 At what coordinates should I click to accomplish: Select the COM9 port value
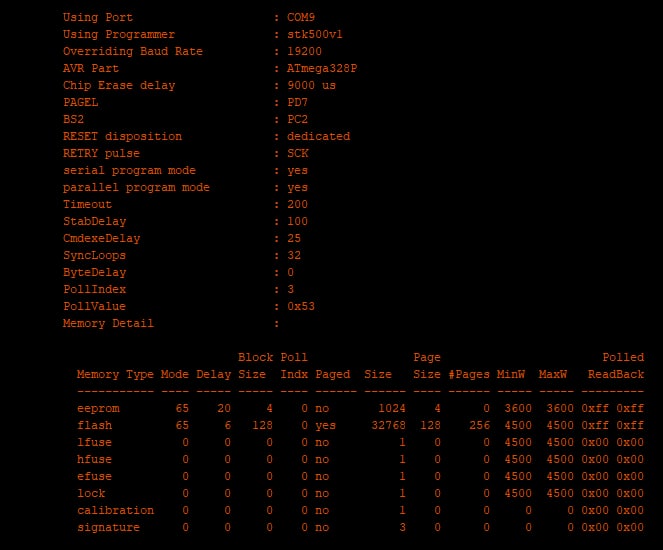(301, 17)
